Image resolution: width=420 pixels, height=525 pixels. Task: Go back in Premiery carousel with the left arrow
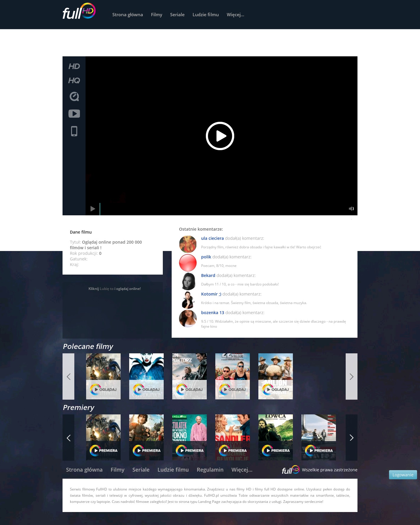coord(68,438)
